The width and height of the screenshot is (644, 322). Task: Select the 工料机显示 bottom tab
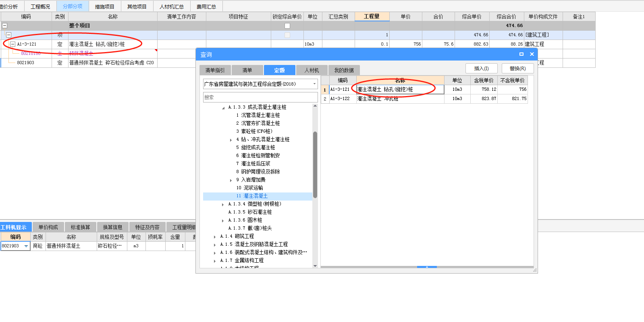click(15, 227)
